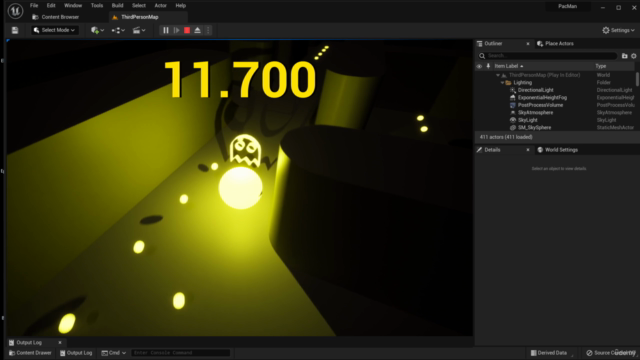Open the Window menu

[x=73, y=6]
